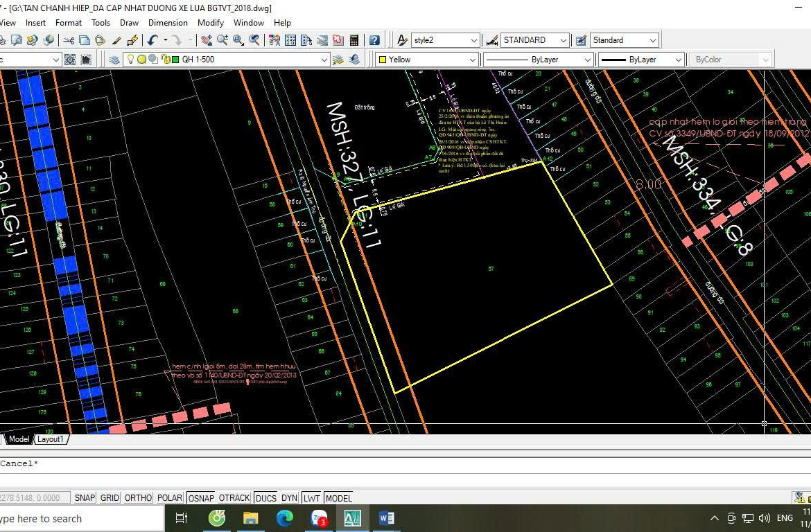Toggle OSNAP object snap
This screenshot has width=811, height=532.
click(x=201, y=498)
